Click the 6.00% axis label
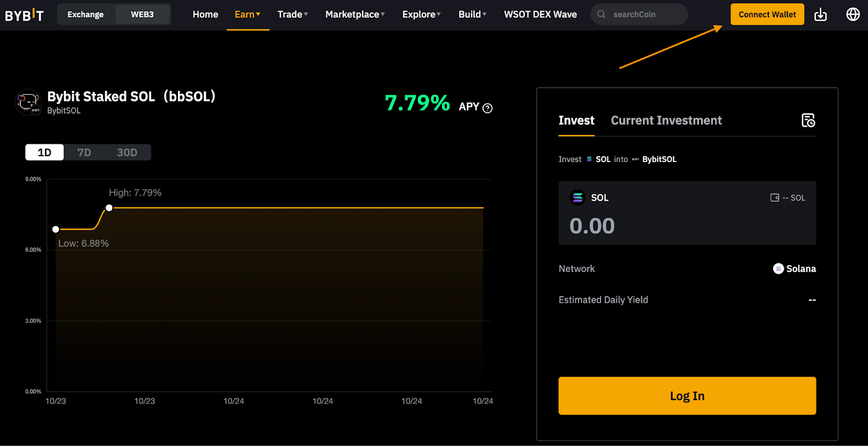Screen dimensions: 868x446 coord(33,250)
